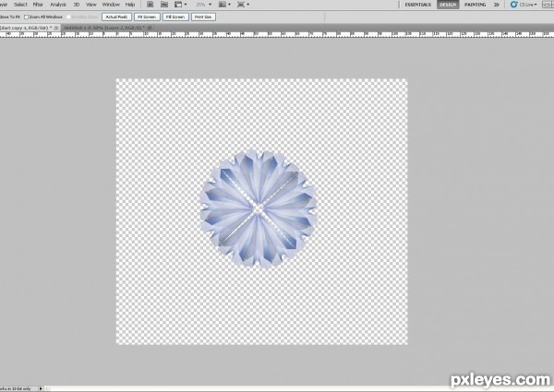Click the Fill Screen button

(175, 17)
